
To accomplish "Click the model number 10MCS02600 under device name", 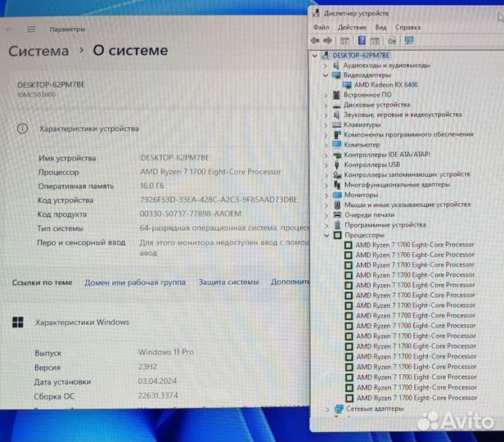I will [36, 95].
